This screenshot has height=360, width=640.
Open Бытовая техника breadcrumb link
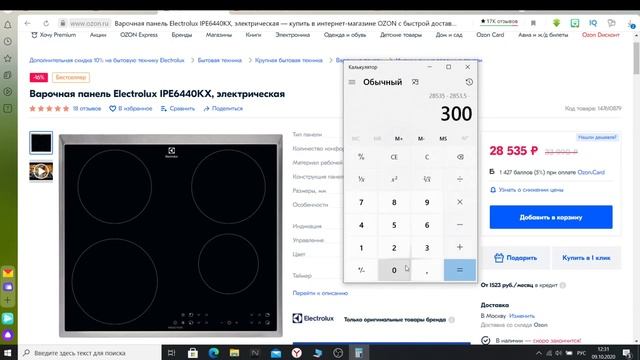pyautogui.click(x=220, y=60)
